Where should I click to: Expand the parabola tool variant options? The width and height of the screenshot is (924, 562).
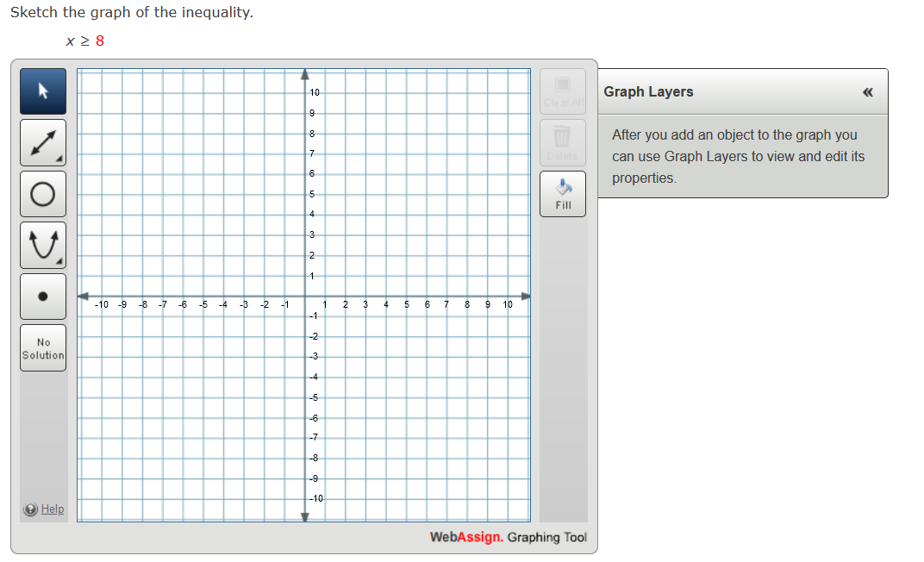tap(59, 260)
